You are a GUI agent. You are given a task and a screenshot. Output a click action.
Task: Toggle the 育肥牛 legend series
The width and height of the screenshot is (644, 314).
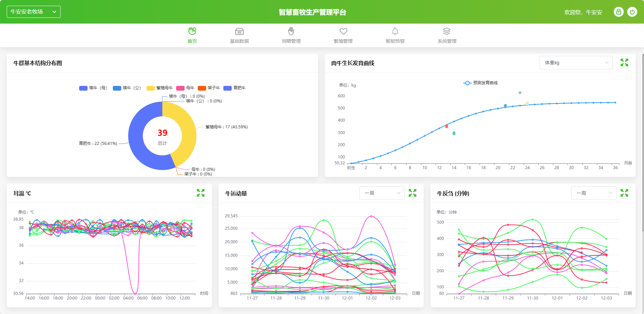[234, 88]
